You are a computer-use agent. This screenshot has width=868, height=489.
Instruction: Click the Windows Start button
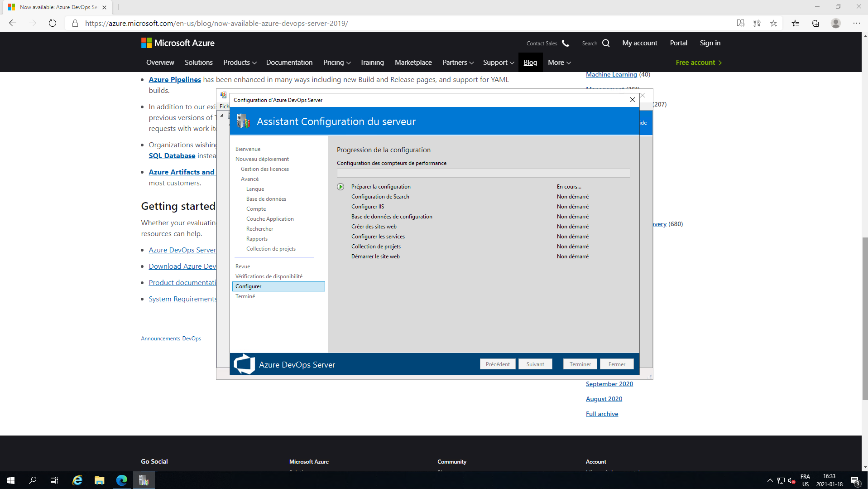11,480
